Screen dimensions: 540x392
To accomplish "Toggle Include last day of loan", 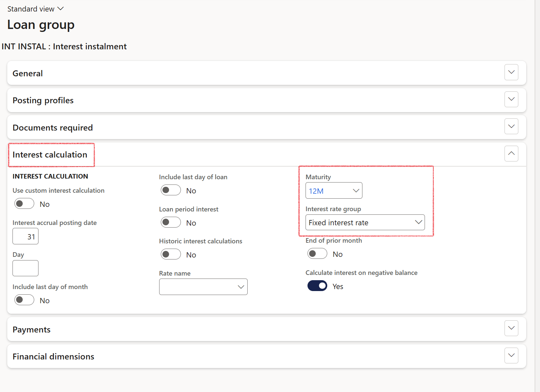I will click(171, 190).
